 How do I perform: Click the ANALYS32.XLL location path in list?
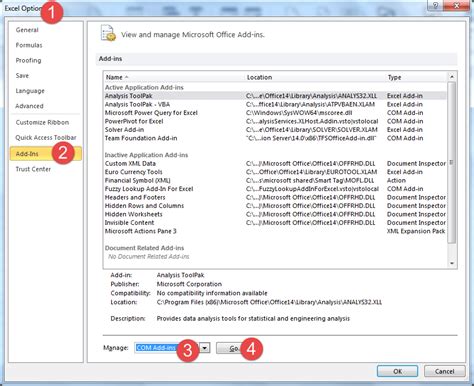(x=311, y=96)
